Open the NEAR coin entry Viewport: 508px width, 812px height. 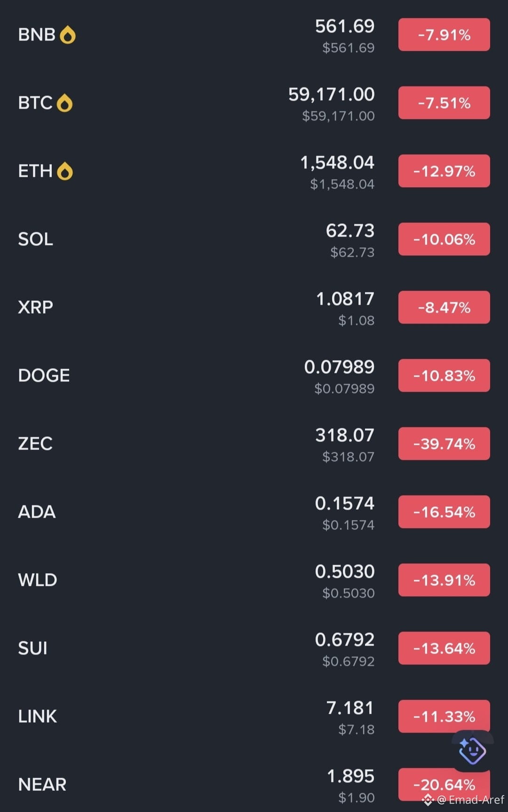tap(254, 785)
